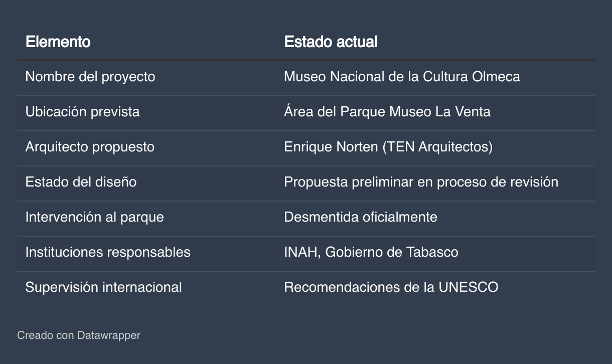
Task: Click the Desmentida oficialmente value
Action: pyautogui.click(x=360, y=217)
